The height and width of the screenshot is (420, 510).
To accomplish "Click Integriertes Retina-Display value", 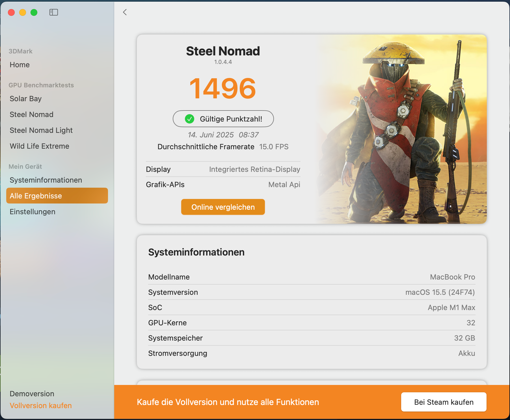I will [x=255, y=169].
